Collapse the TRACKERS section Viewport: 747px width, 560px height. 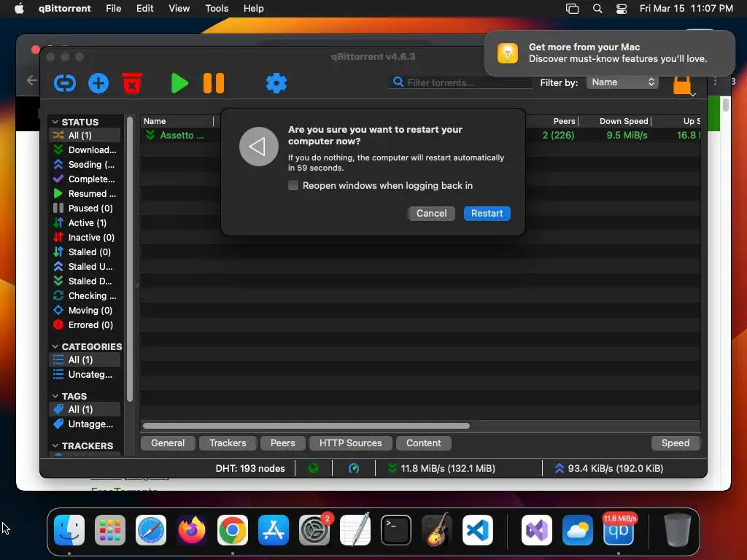55,446
